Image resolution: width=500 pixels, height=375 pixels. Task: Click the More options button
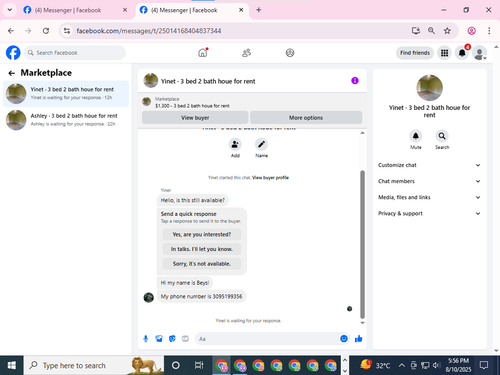point(306,118)
